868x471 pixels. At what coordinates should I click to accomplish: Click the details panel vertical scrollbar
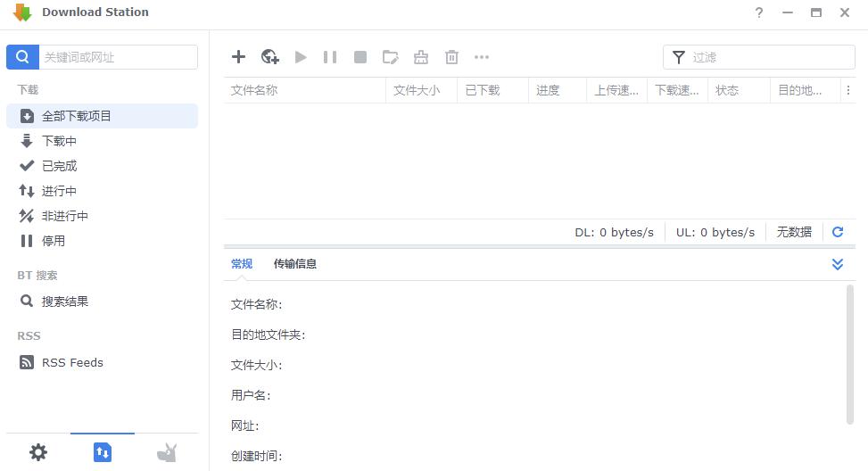[x=850, y=355]
